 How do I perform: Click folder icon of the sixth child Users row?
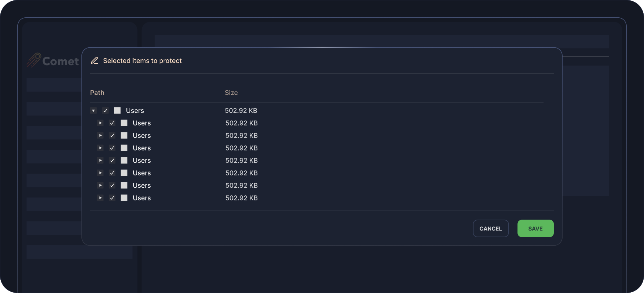pos(124,186)
